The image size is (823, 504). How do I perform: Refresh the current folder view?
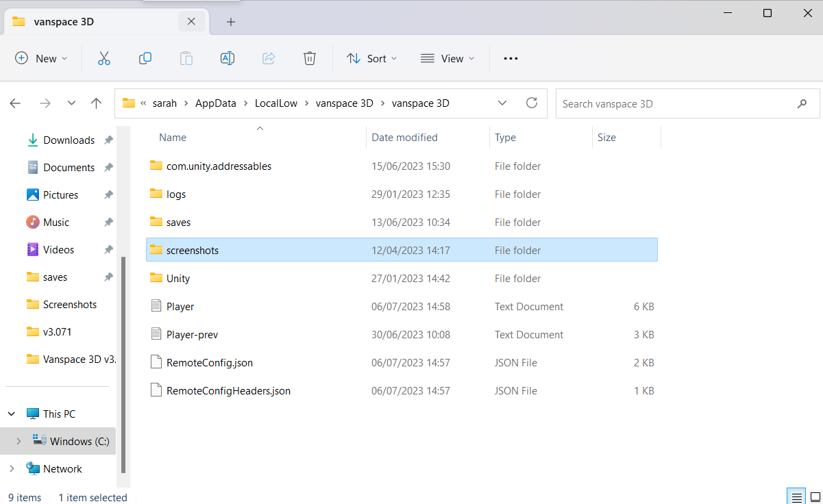(532, 103)
